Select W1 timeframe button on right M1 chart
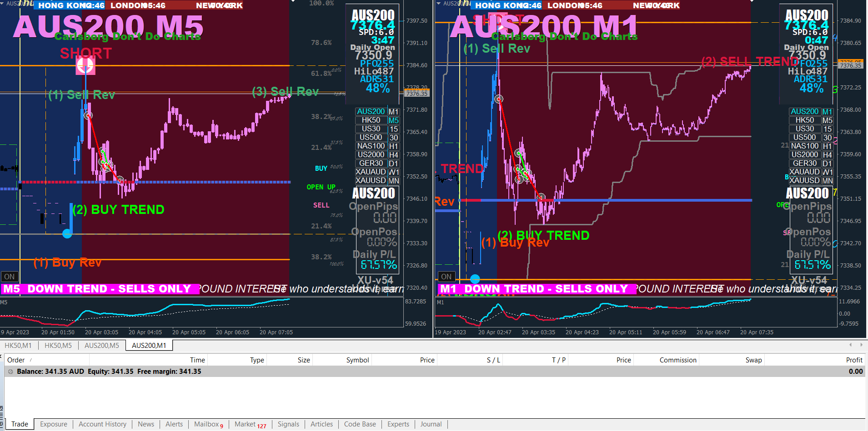The width and height of the screenshot is (868, 431). 828,172
